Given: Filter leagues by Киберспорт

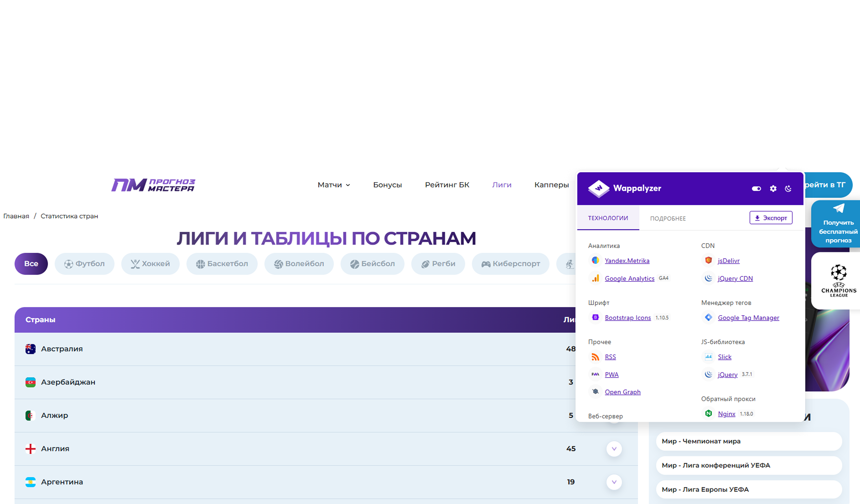Looking at the screenshot, I should [510, 264].
